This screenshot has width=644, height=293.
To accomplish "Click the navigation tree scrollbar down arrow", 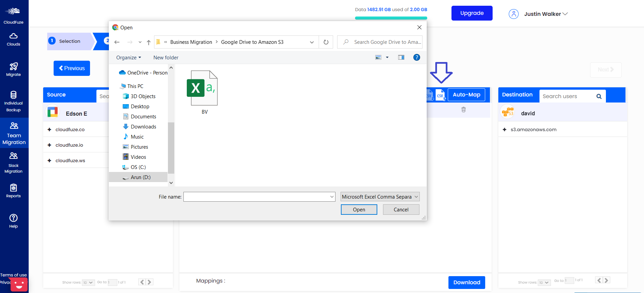I will pos(171,183).
